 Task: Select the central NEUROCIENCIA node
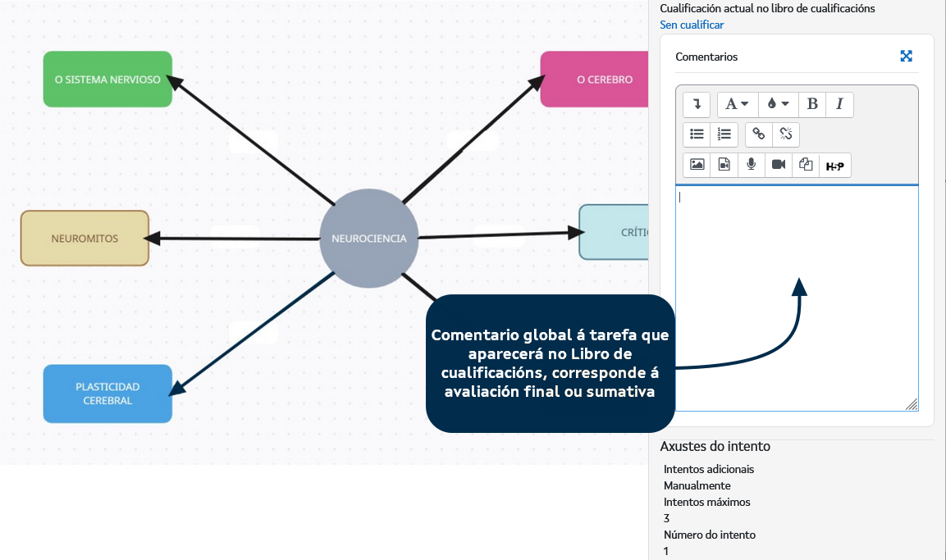[x=368, y=239]
